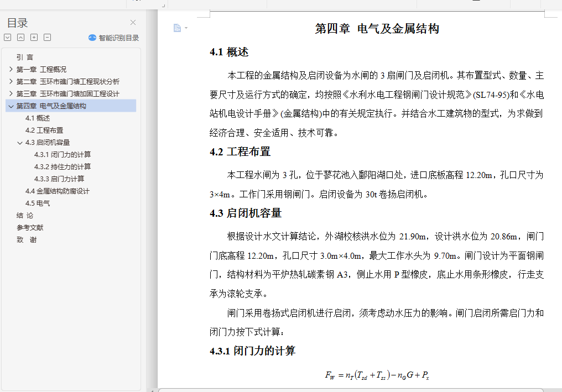Jump to 参考文献 in outline

[30, 228]
